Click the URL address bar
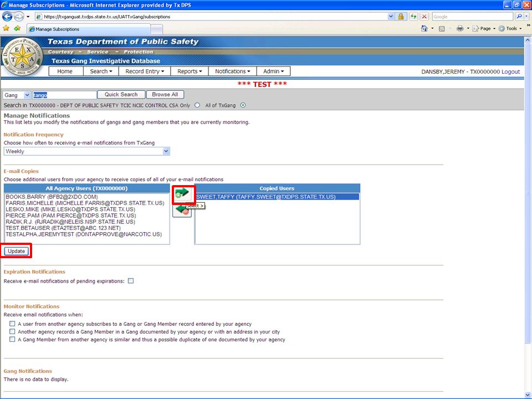This screenshot has height=399, width=532. [211, 16]
